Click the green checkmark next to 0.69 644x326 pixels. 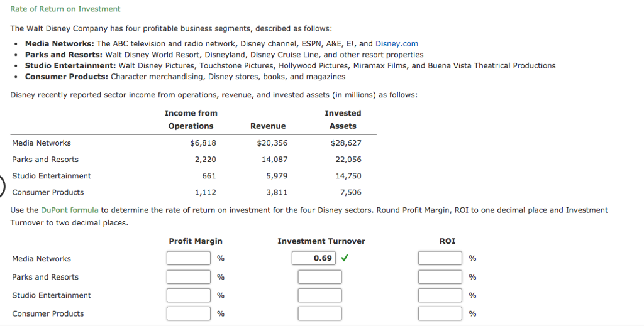point(345,258)
